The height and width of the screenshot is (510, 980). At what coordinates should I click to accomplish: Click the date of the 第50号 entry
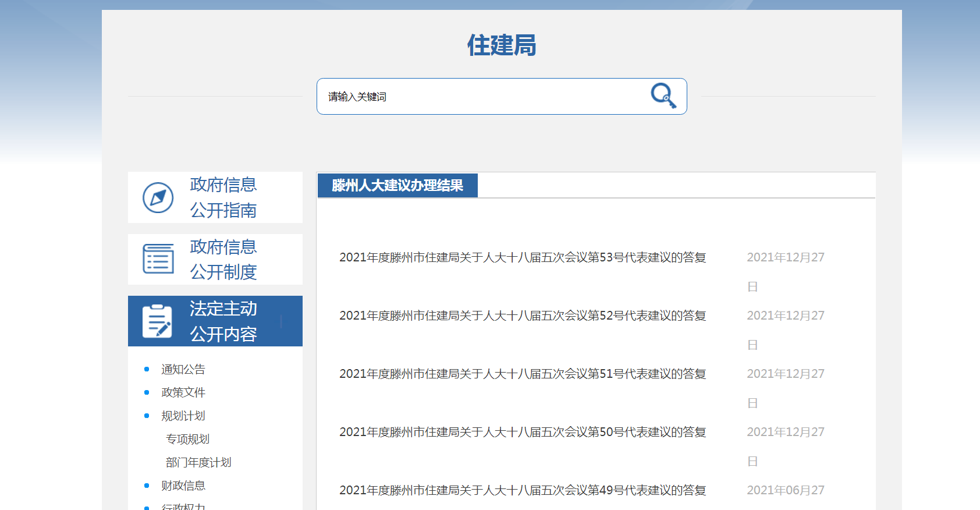point(786,446)
